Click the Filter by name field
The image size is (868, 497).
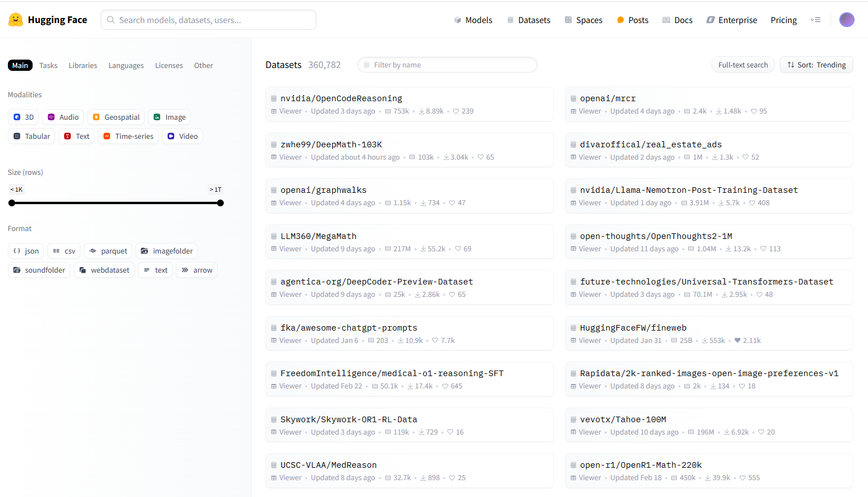tap(447, 65)
